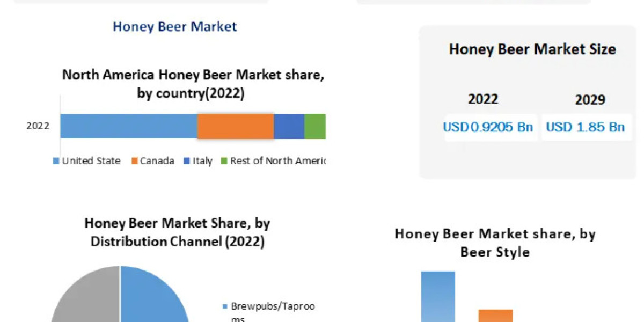Select the dark blue Italy bar segment
Viewport: 644px width, 322px height.
[289, 127]
